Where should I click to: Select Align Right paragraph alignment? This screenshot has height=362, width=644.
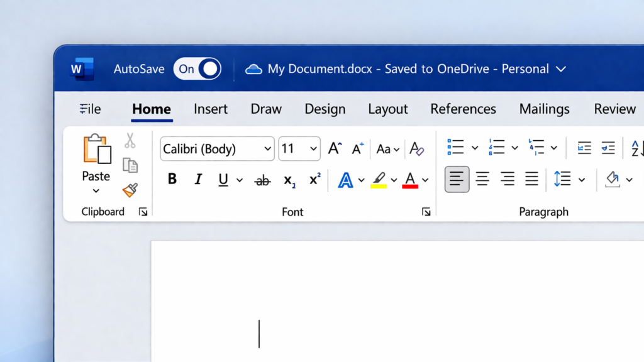coord(508,179)
